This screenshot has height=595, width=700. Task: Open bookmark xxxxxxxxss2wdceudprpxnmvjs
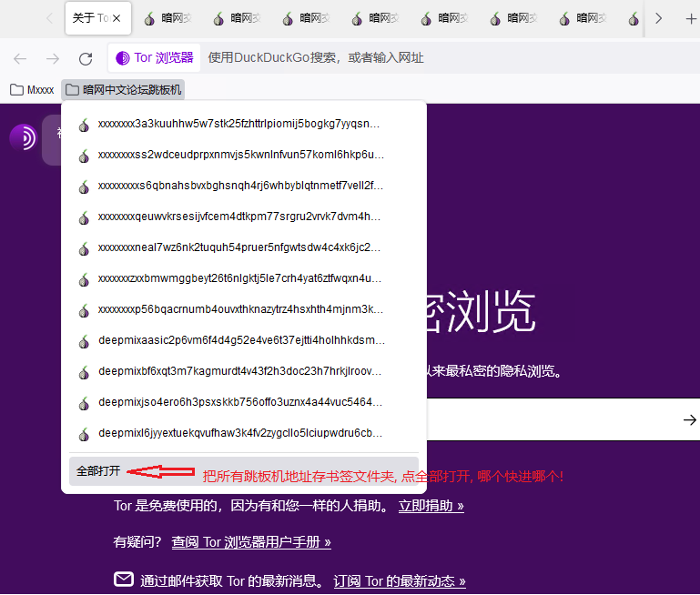click(x=244, y=155)
